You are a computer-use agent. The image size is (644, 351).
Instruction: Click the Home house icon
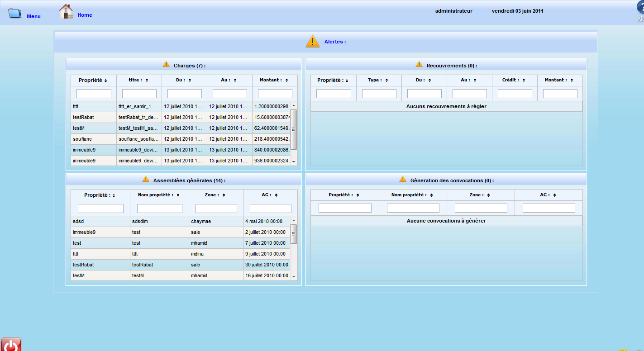coord(66,12)
